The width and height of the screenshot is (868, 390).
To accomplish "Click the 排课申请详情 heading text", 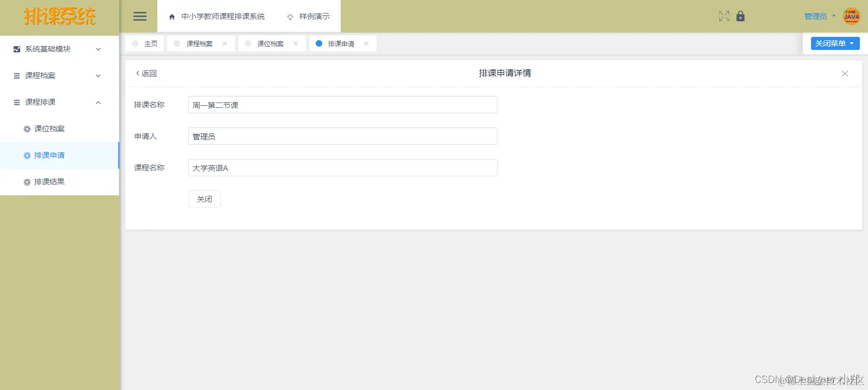I will [x=505, y=73].
